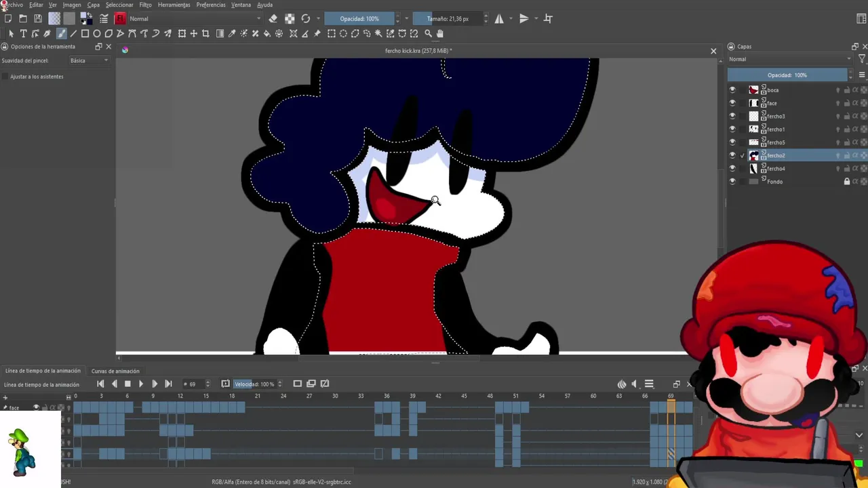Hide the fercho2 layer

[732, 155]
